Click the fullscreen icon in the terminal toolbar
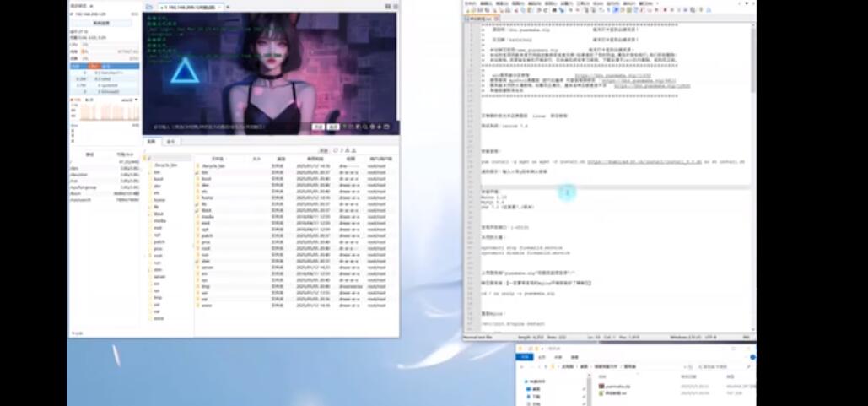The image size is (868, 406). click(x=386, y=127)
